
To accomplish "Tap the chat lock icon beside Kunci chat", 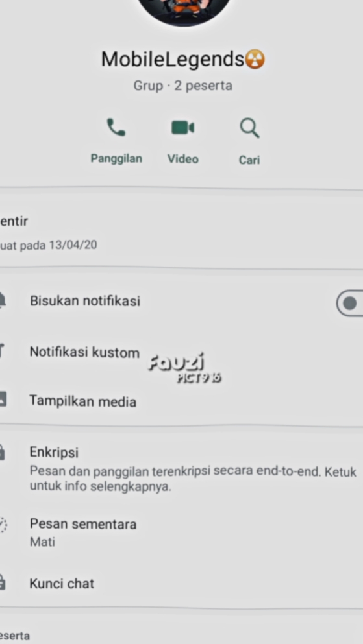I will pos(3,582).
